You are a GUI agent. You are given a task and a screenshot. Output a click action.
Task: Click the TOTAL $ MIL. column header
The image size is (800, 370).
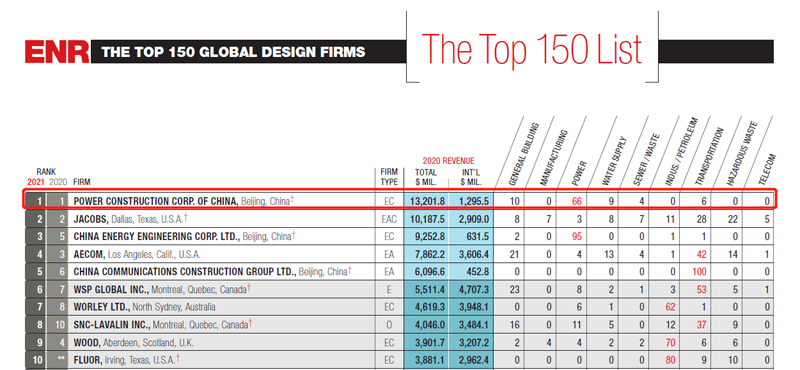(x=426, y=177)
